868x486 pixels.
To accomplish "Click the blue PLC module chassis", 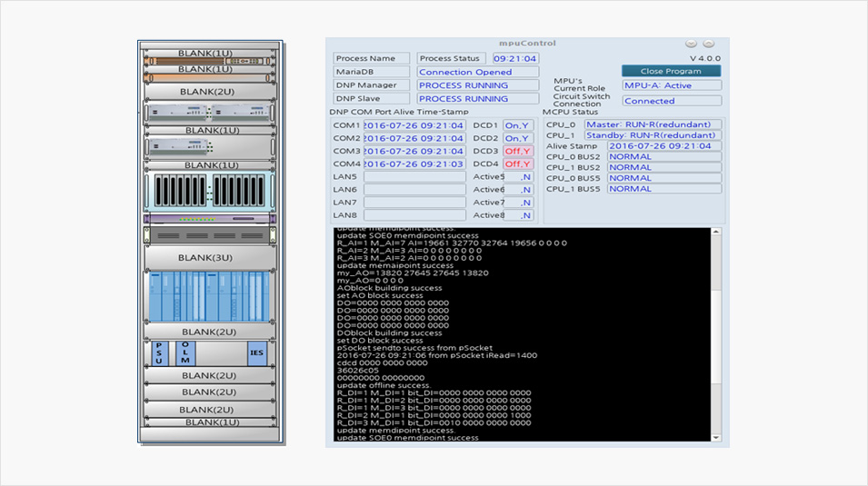I will click(x=210, y=296).
